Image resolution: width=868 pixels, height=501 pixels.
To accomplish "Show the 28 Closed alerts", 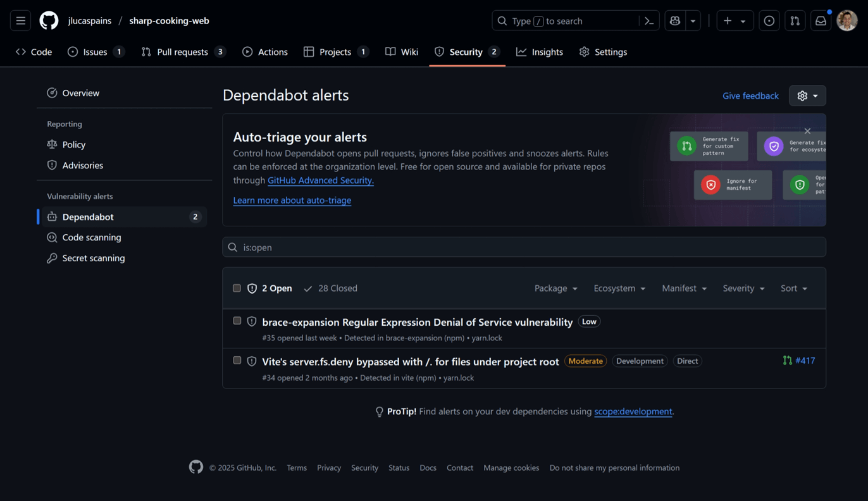I will pos(330,288).
